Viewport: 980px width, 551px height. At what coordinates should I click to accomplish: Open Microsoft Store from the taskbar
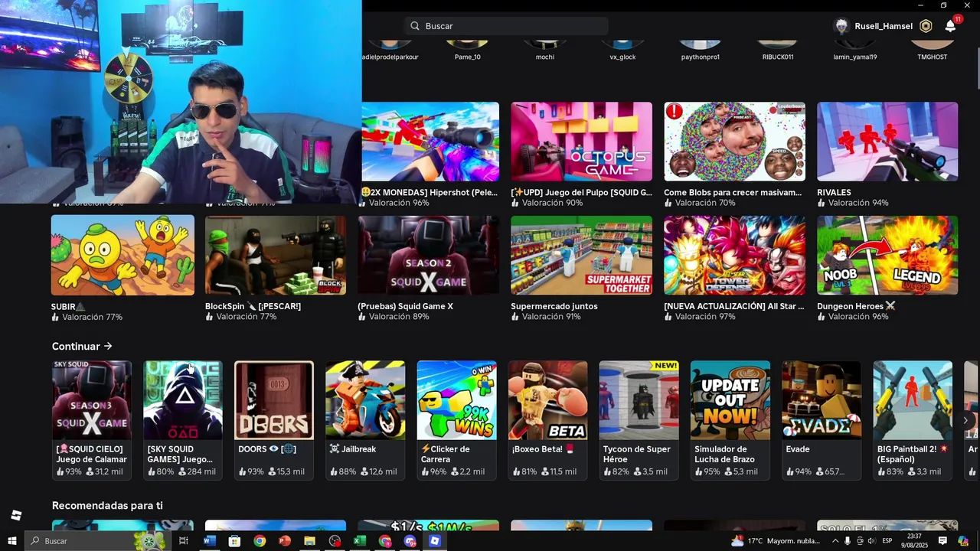pyautogui.click(x=234, y=541)
